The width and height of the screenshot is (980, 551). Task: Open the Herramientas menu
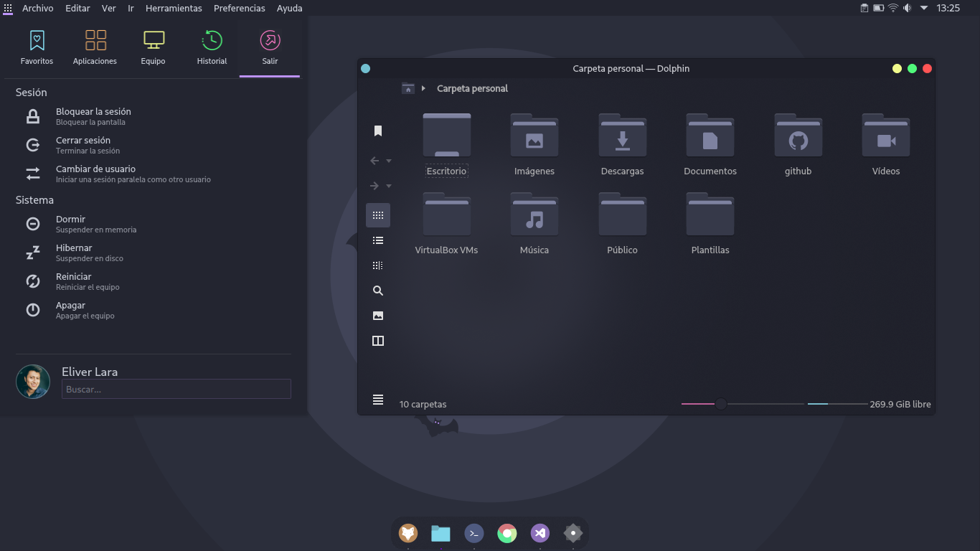[x=174, y=8]
